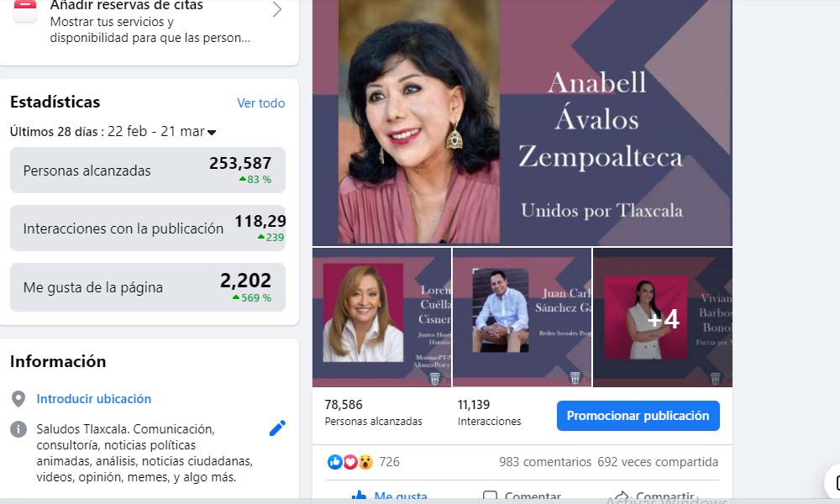Viewport: 840px width, 504px height.
Task: Open the chevron arrow beside Añadir reservas
Action: click(276, 9)
